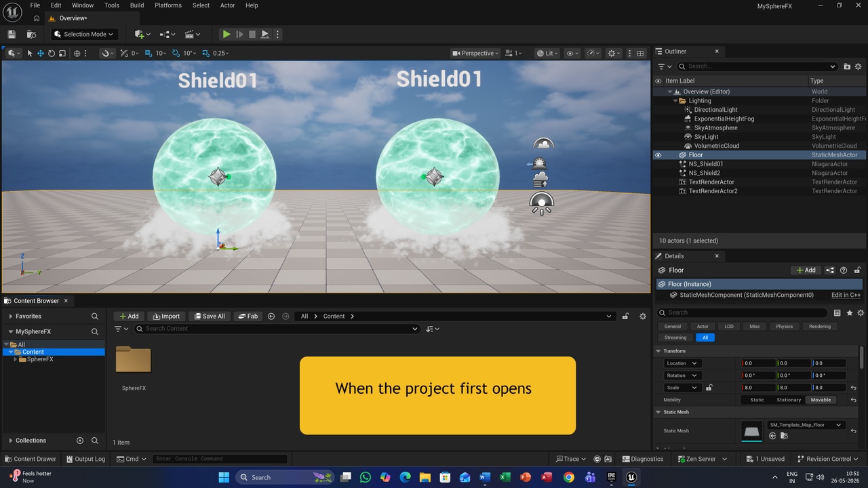Image resolution: width=868 pixels, height=488 pixels.
Task: Toggle the favorites star in Details search row
Action: [x=849, y=312]
